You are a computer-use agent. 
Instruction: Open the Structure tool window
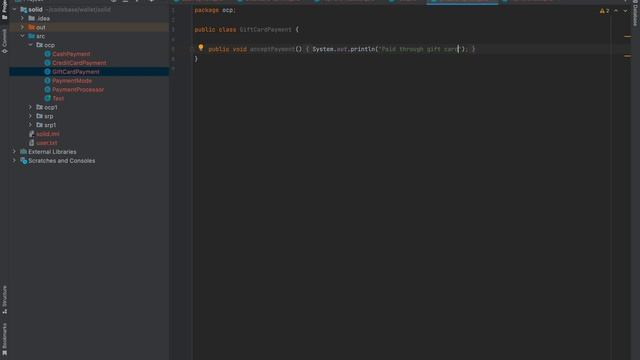[4, 299]
